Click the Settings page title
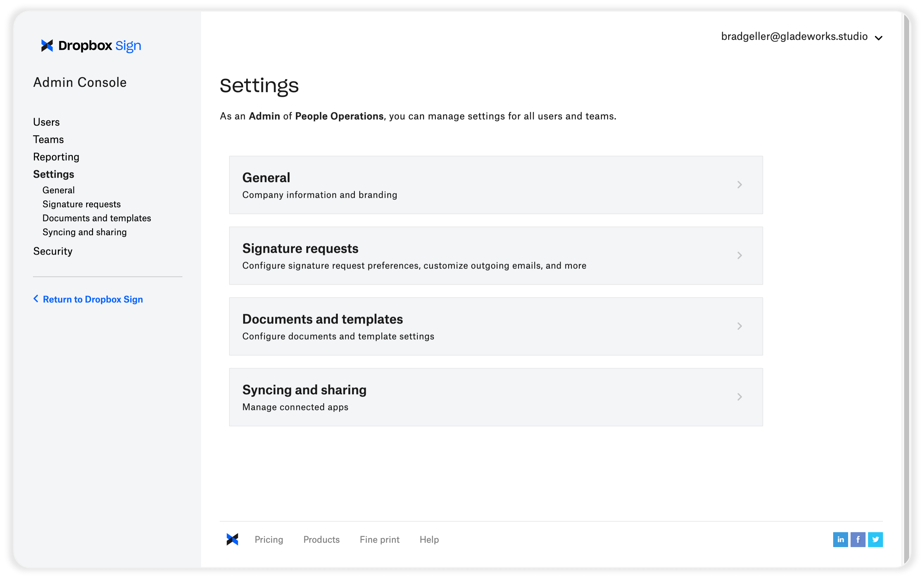 259,86
